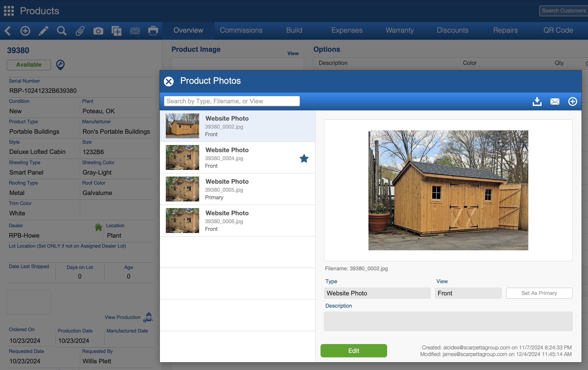Email photos using the envelope icon in the dialog
This screenshot has width=588, height=370.
coord(555,101)
